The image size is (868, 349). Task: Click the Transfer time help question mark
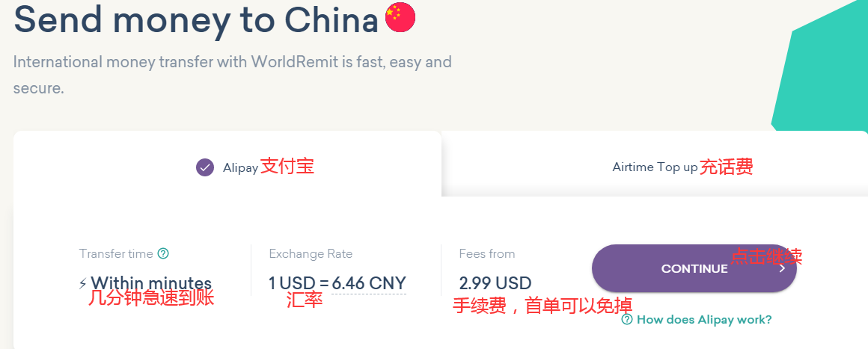click(163, 254)
